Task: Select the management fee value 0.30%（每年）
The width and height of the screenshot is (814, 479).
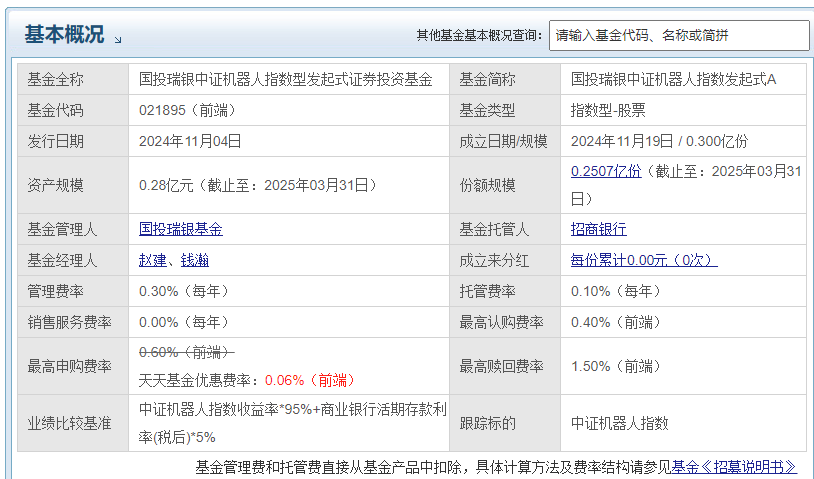Action: point(184,291)
